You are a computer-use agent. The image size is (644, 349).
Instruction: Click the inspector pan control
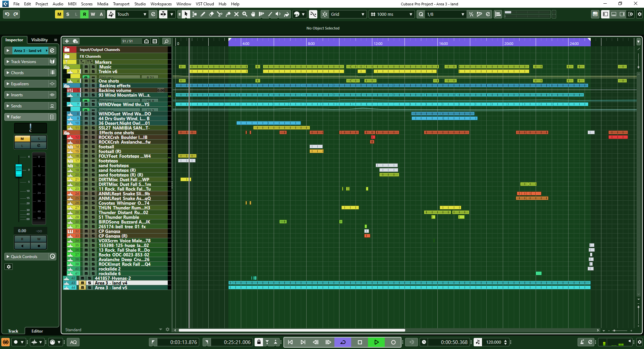pos(31,128)
